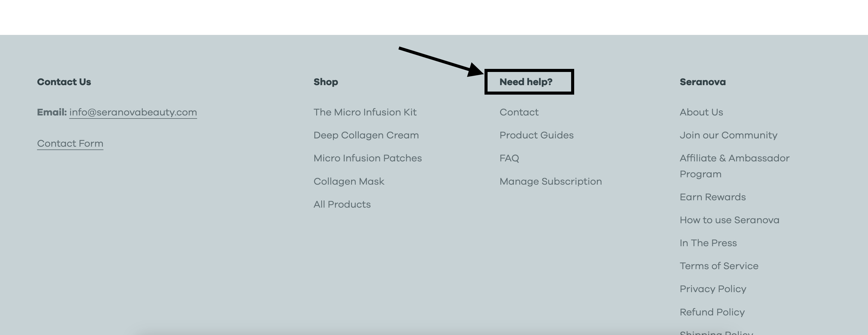868x335 pixels.
Task: Click Contact under Need help?
Action: click(519, 112)
